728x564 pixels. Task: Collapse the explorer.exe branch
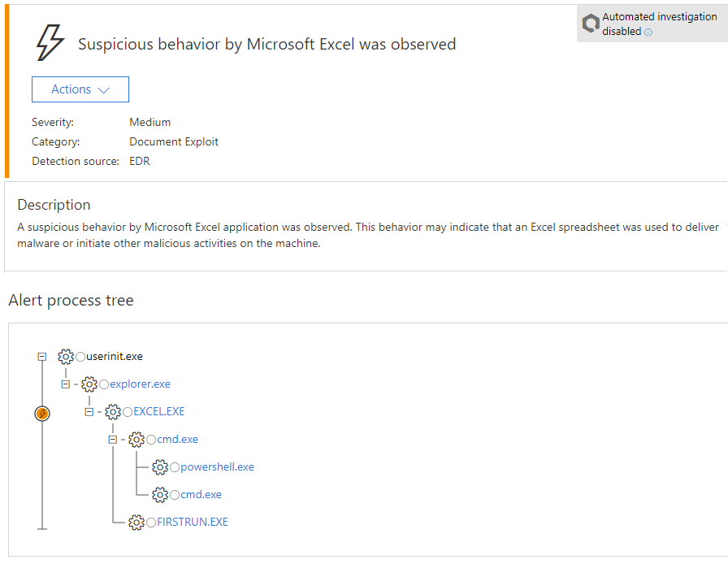[66, 384]
